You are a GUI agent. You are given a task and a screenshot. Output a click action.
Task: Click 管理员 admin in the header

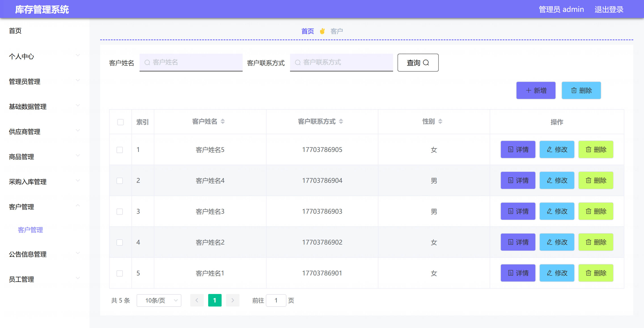[561, 9]
